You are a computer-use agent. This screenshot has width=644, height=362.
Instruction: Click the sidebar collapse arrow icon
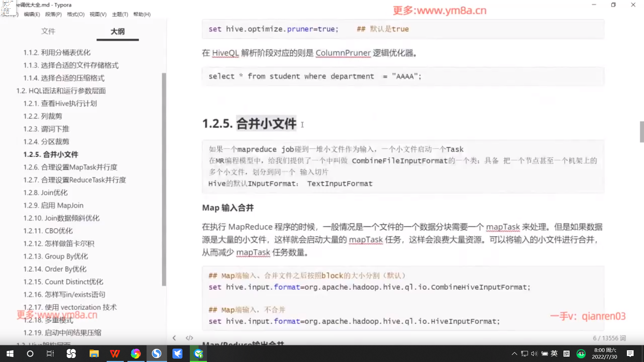(174, 338)
